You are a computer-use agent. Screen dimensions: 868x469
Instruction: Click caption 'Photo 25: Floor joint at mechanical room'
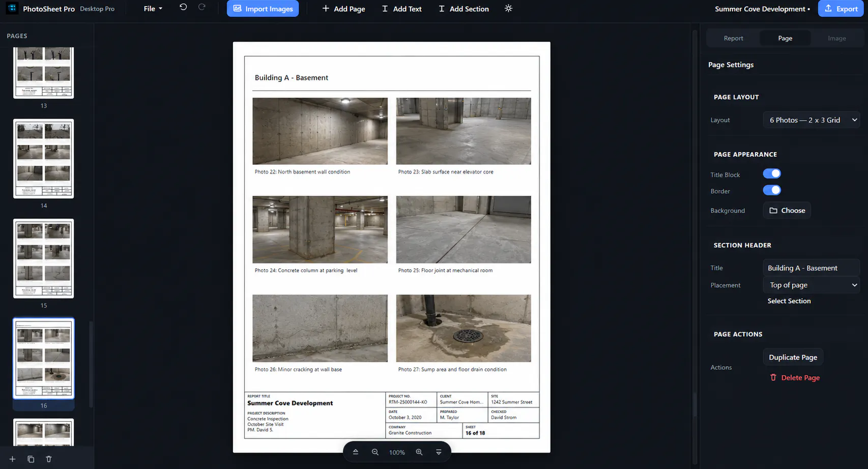445,271
